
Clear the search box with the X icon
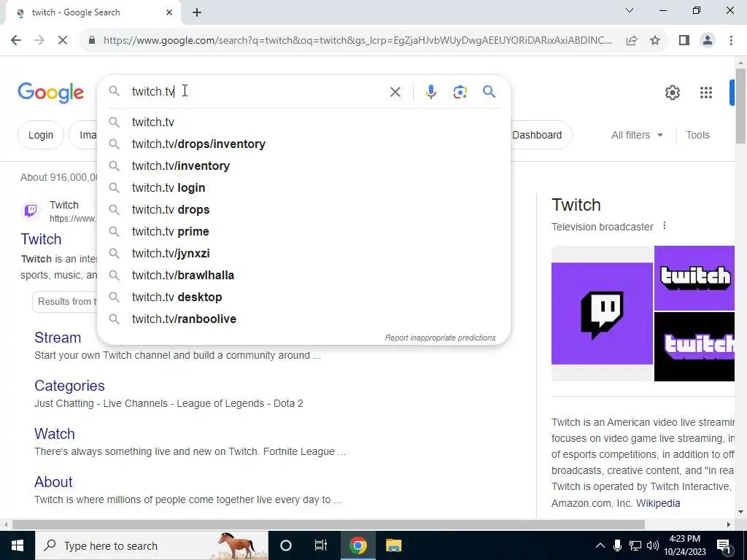coord(395,92)
